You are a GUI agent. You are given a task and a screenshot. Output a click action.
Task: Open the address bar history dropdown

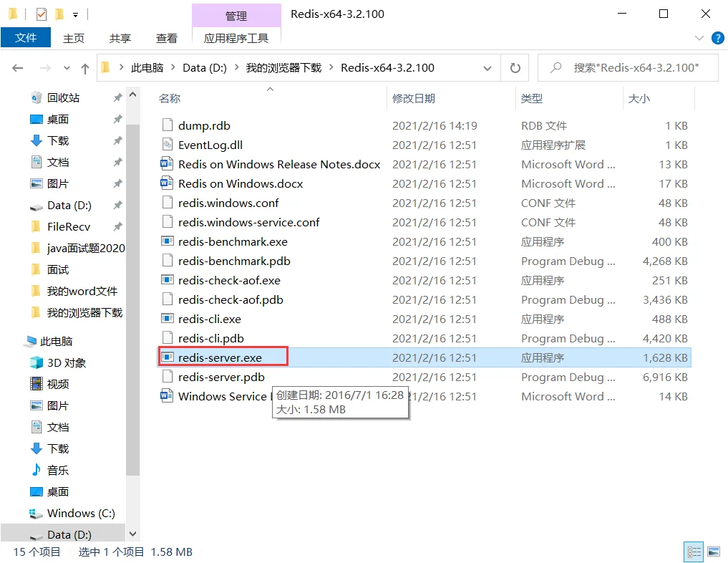[487, 68]
